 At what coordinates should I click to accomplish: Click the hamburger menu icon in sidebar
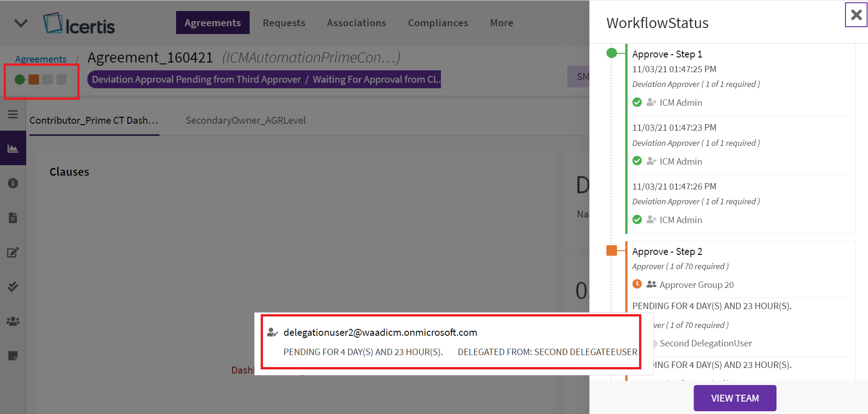(x=13, y=114)
